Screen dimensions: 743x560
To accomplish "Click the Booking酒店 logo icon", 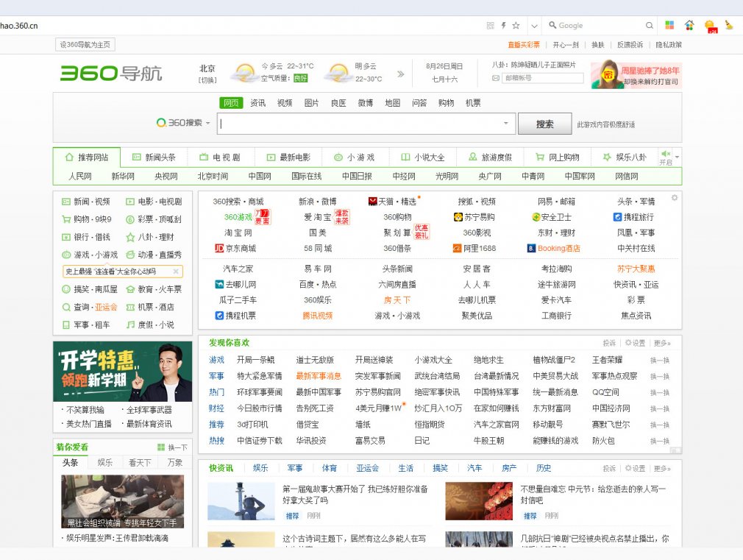I will click(532, 248).
